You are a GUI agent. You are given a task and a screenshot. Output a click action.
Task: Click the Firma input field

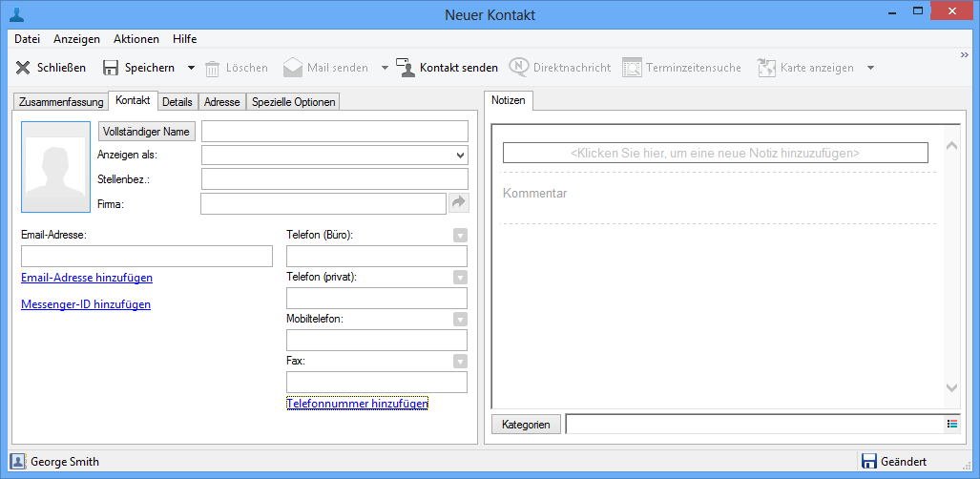pyautogui.click(x=323, y=204)
